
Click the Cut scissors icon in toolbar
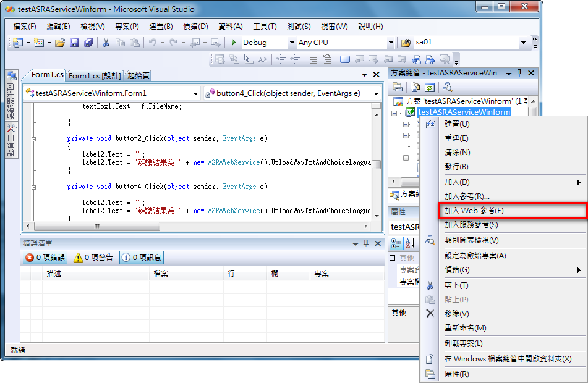point(106,43)
